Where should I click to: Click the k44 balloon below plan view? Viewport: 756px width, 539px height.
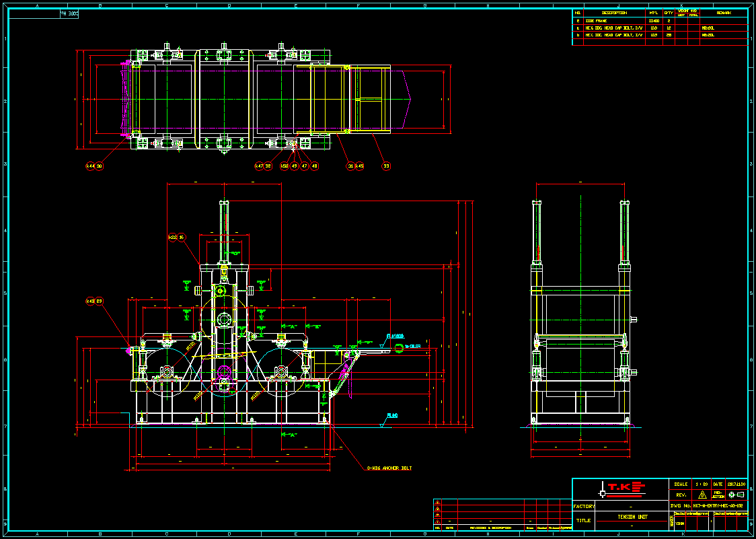(x=90, y=166)
